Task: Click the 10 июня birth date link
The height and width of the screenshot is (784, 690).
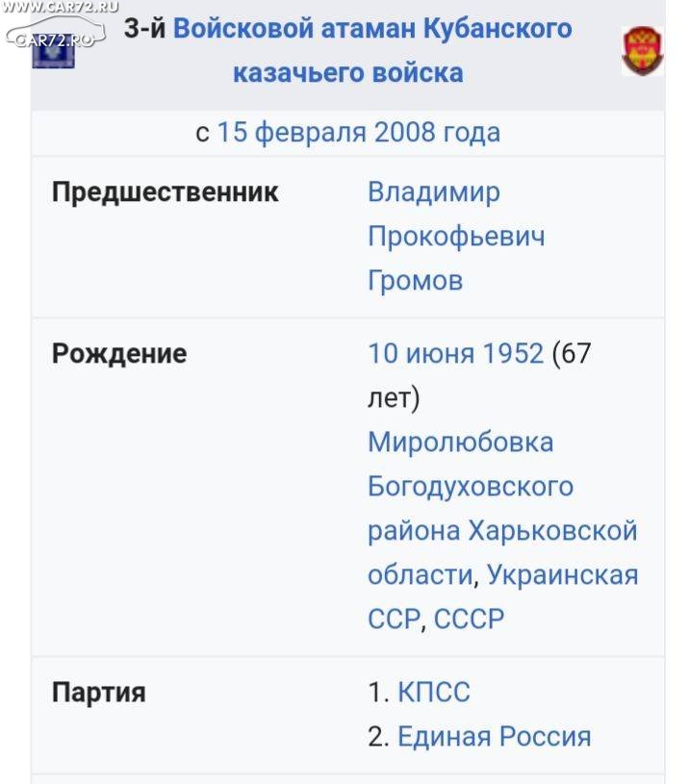Action: [x=422, y=353]
